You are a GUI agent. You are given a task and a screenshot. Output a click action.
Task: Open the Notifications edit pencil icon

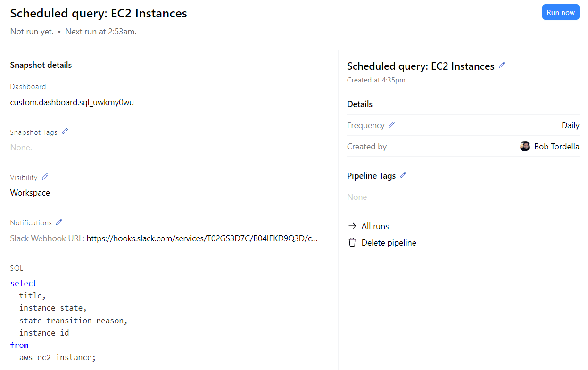coord(59,222)
